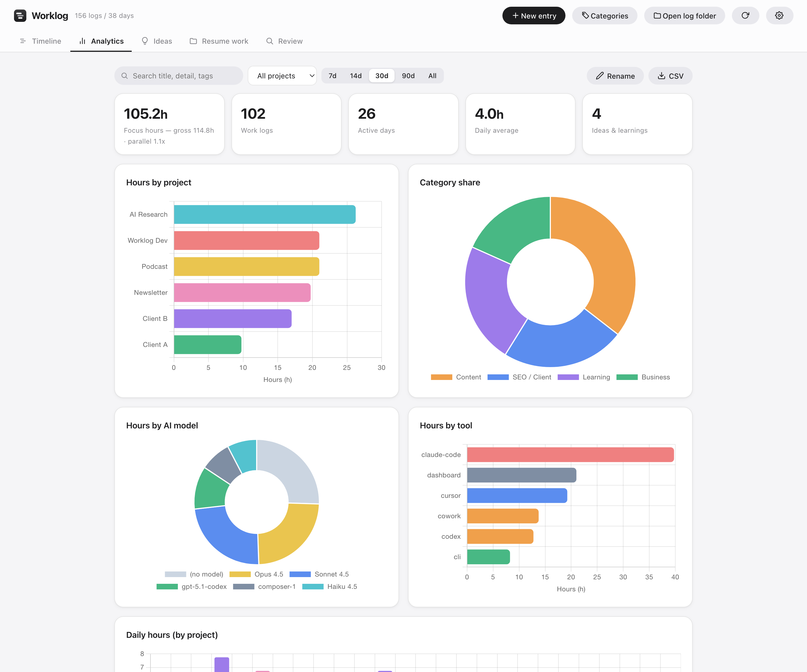Click the 4.0h Daily average card
The height and width of the screenshot is (672, 807).
(520, 124)
